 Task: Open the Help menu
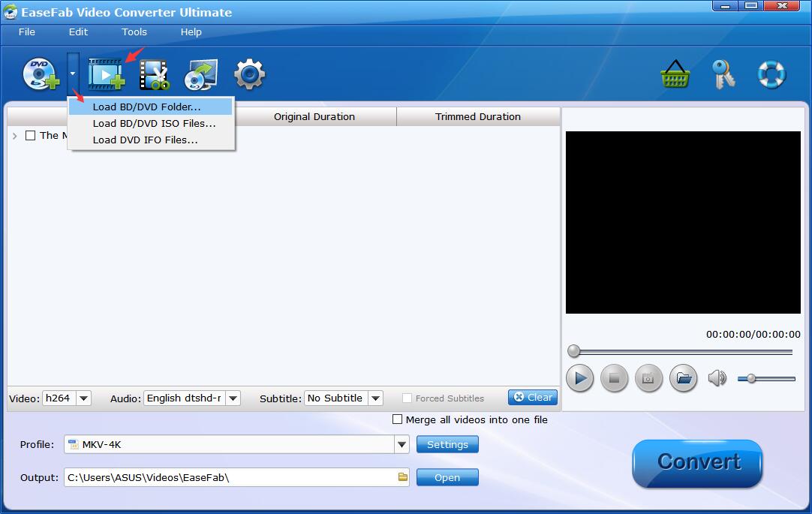[191, 32]
